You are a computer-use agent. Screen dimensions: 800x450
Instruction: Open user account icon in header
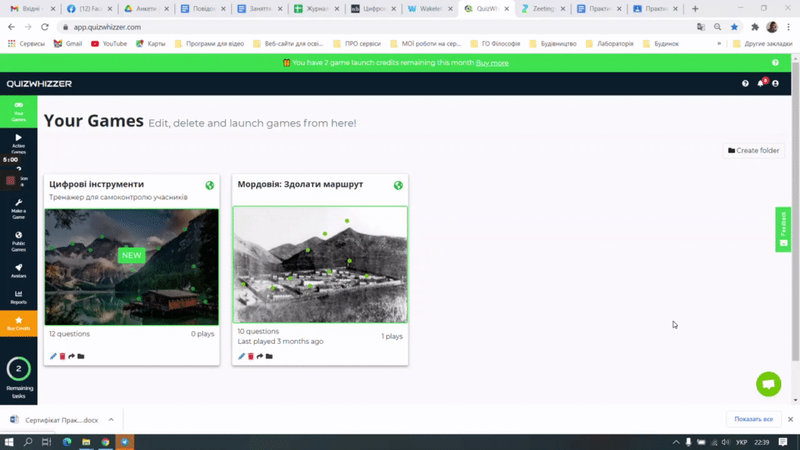point(775,84)
